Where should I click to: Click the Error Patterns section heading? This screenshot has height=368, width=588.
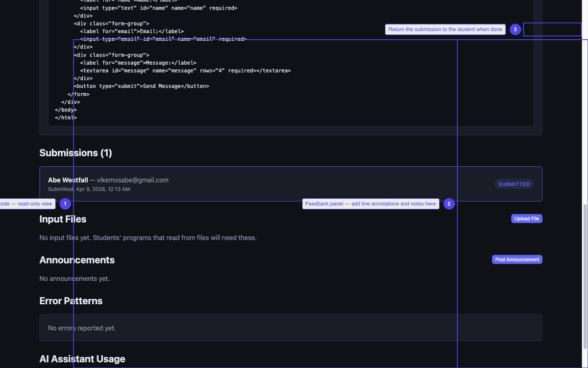71,301
